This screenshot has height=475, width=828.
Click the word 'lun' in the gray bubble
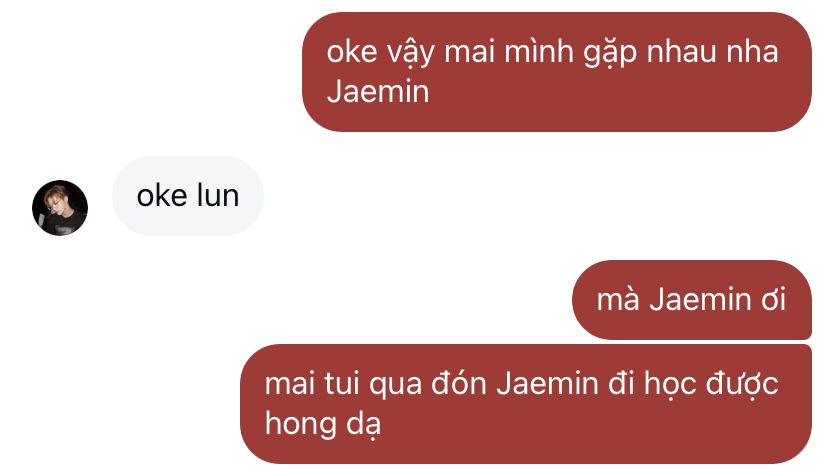point(218,195)
